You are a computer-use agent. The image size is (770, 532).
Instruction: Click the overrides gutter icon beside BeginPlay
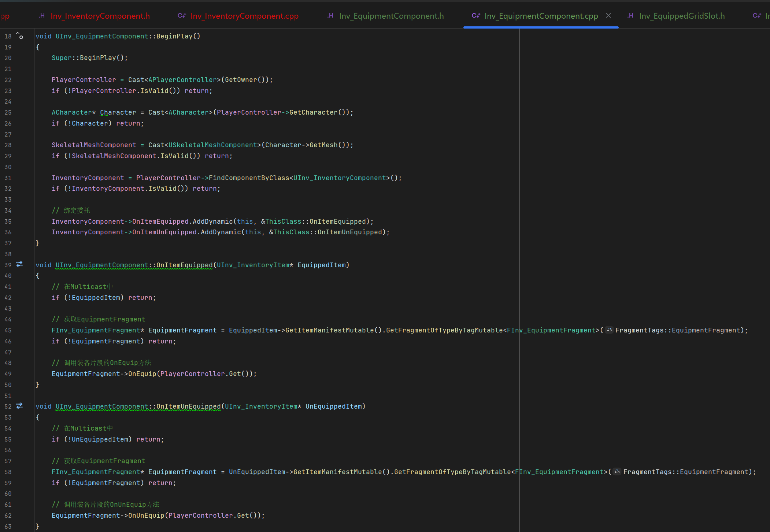click(20, 36)
